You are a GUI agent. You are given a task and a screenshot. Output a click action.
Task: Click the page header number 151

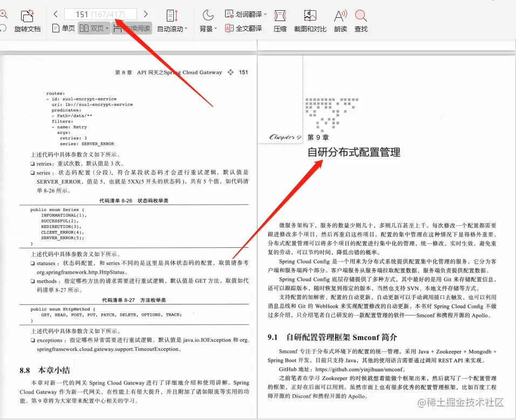point(243,72)
